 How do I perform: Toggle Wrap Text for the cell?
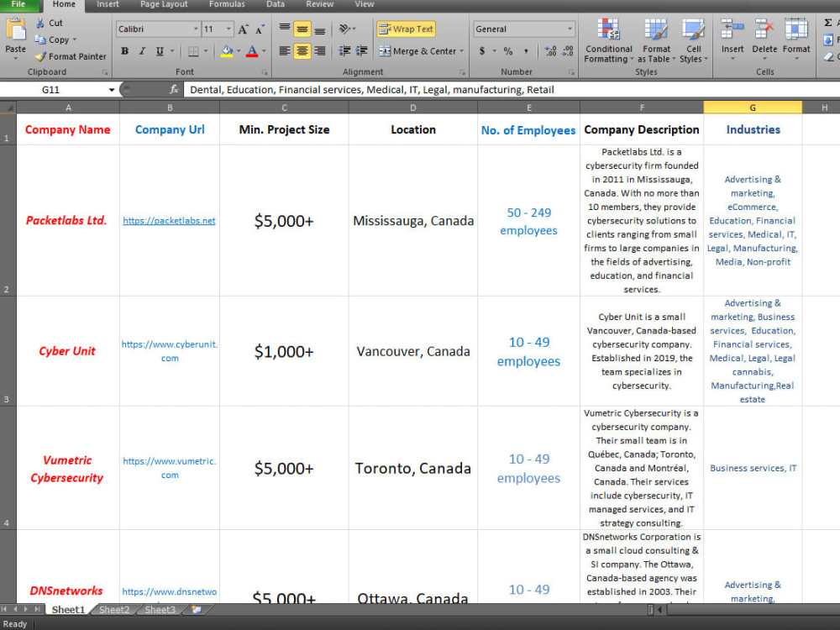pyautogui.click(x=406, y=29)
